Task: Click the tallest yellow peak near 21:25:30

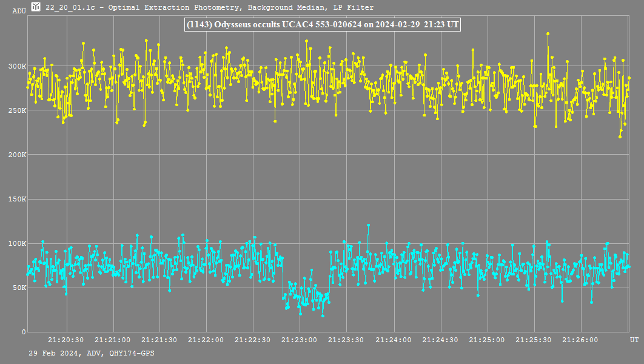Action: point(548,34)
